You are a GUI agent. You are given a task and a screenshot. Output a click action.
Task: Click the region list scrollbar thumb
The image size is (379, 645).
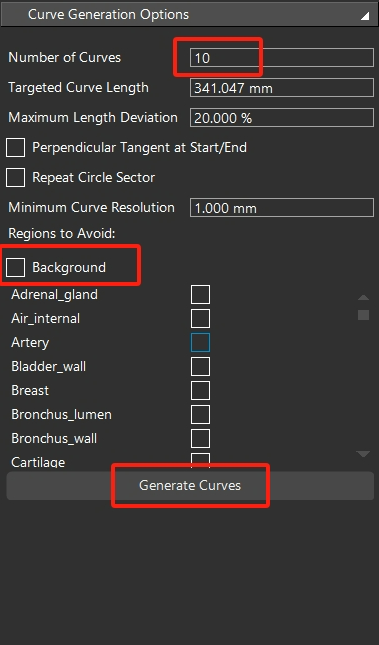point(363,315)
